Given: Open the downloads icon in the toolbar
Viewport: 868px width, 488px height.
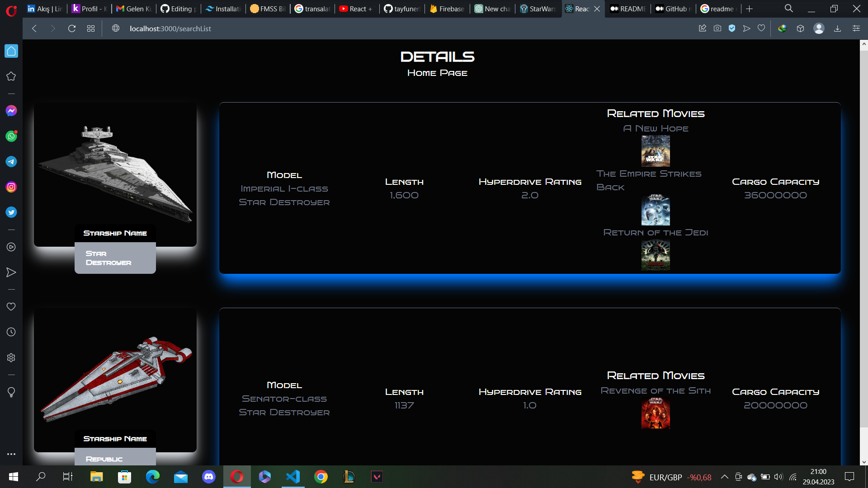Looking at the screenshot, I should pyautogui.click(x=837, y=28).
